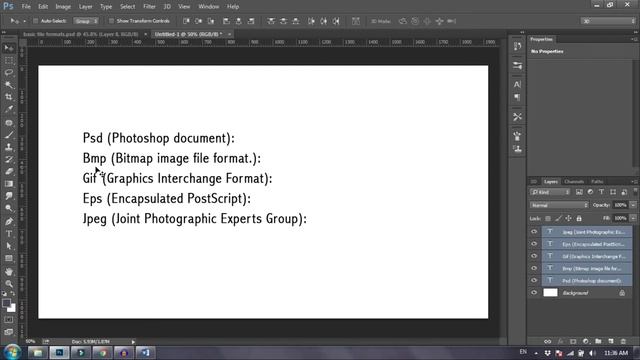This screenshot has height=360, width=640.
Task: Click the Create New Layer icon
Action: [611, 341]
